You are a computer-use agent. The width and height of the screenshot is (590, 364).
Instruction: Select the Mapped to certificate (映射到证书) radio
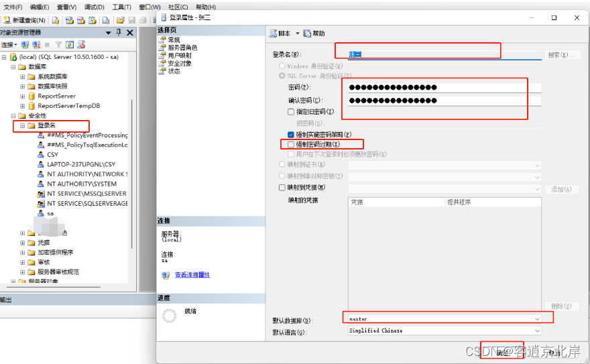(282, 164)
